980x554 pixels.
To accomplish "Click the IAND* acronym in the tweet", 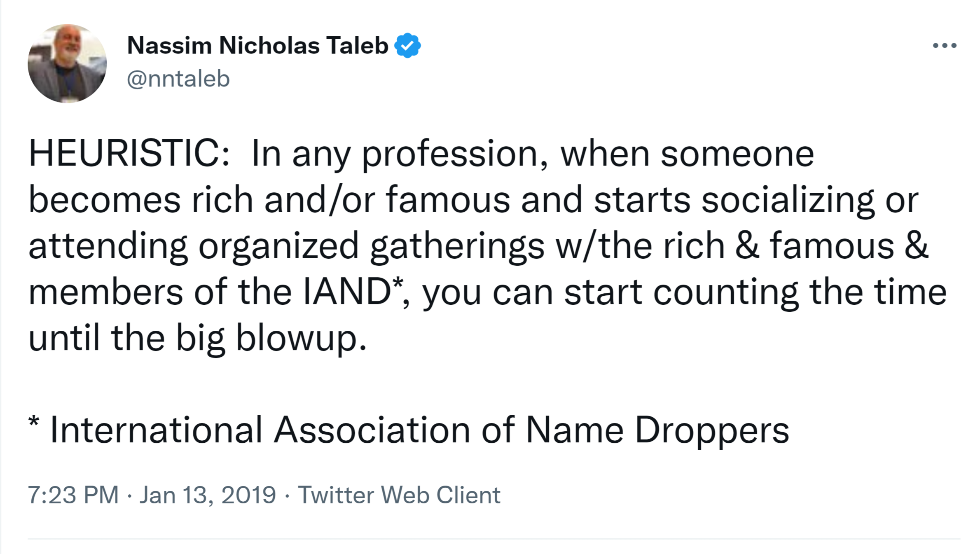I will [352, 292].
